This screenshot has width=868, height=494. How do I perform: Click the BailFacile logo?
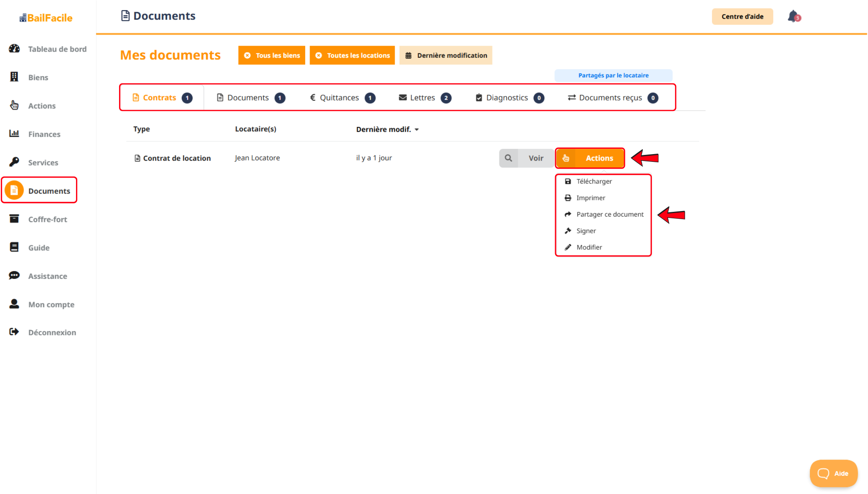point(46,18)
